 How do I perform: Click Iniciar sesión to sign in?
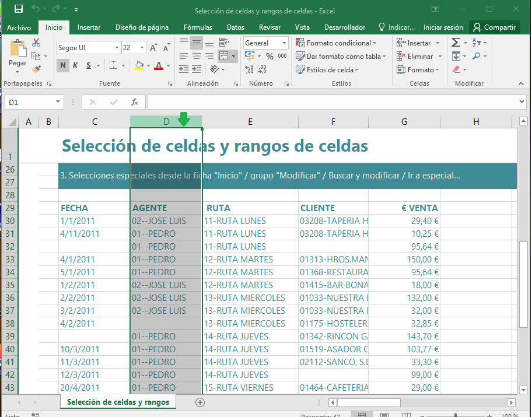[x=443, y=27]
